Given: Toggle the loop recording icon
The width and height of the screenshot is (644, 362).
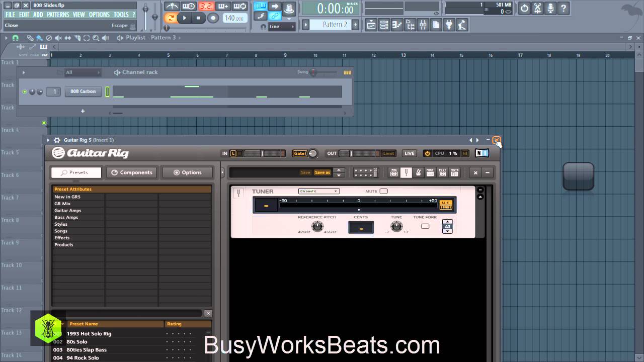Looking at the screenshot, I should pyautogui.click(x=240, y=6).
